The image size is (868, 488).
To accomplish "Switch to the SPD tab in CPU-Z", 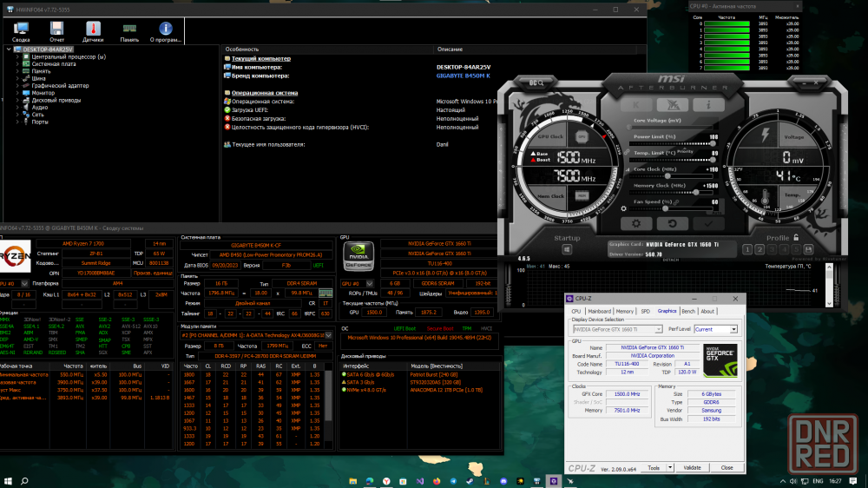I will pos(646,312).
